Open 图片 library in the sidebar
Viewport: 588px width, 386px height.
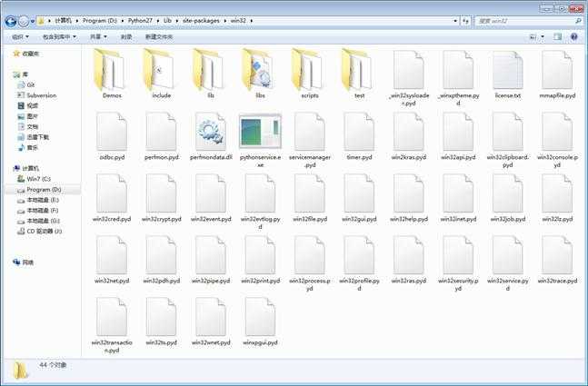click(x=32, y=116)
